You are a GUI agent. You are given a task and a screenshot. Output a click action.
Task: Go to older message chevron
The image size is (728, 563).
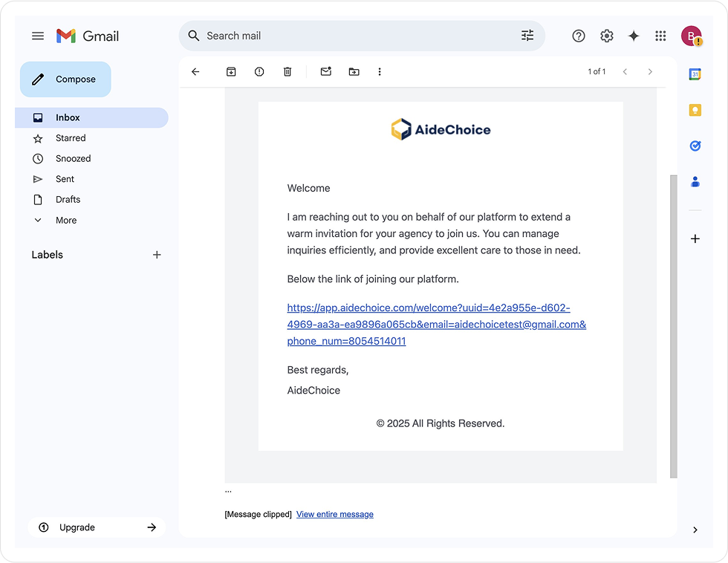coord(650,71)
